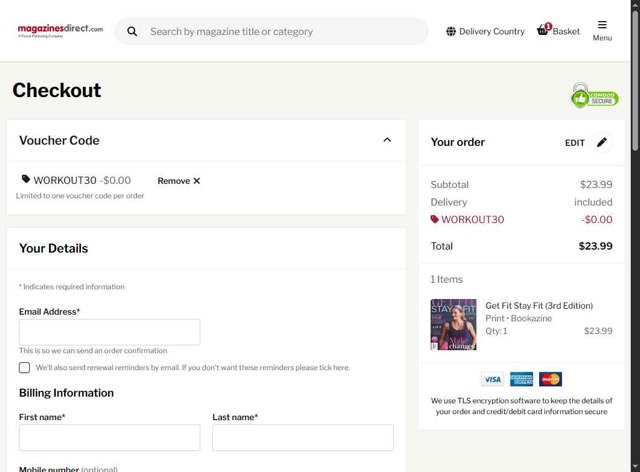Tick the no renewal reminders checkbox
640x472 pixels.
point(24,367)
